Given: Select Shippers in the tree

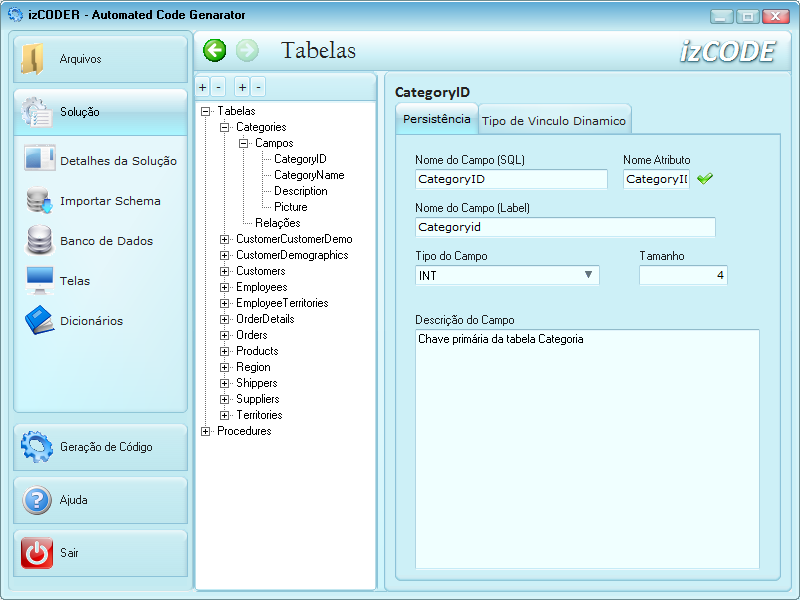Looking at the screenshot, I should click(x=257, y=383).
